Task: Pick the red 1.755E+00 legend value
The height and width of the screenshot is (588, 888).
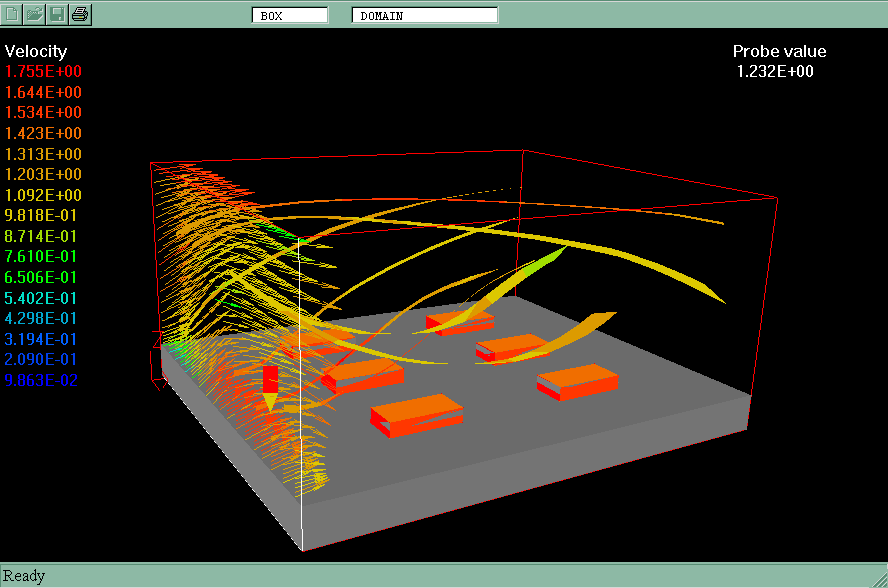Action: click(44, 72)
